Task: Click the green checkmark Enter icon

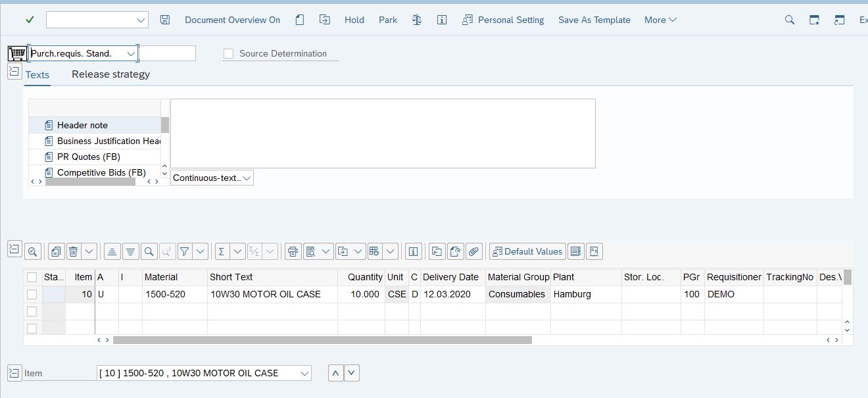Action: pyautogui.click(x=30, y=20)
